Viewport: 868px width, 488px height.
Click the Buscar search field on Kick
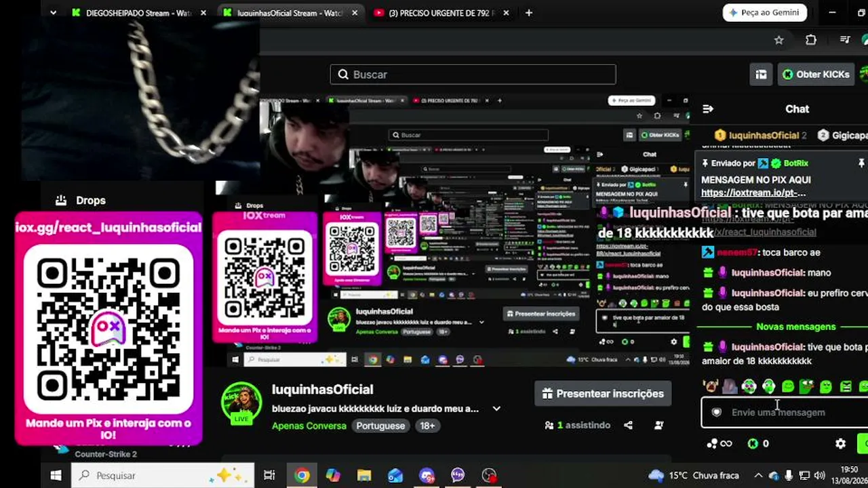point(473,75)
